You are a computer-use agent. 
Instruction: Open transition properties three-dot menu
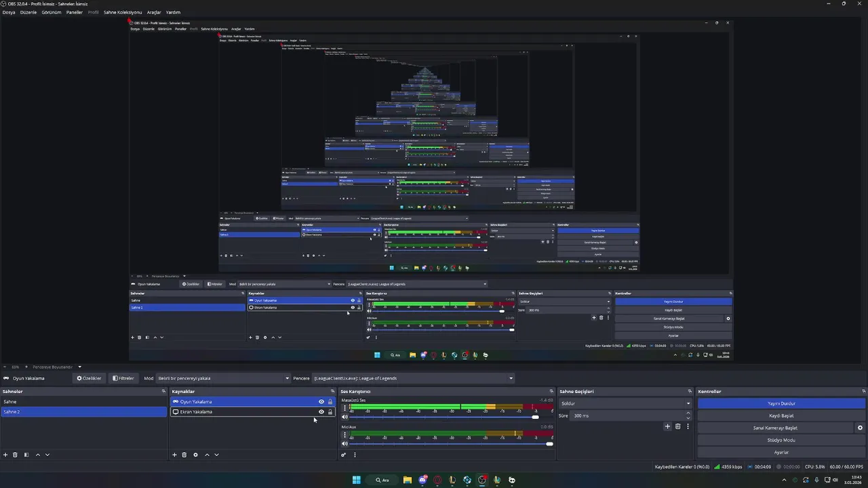(x=688, y=426)
